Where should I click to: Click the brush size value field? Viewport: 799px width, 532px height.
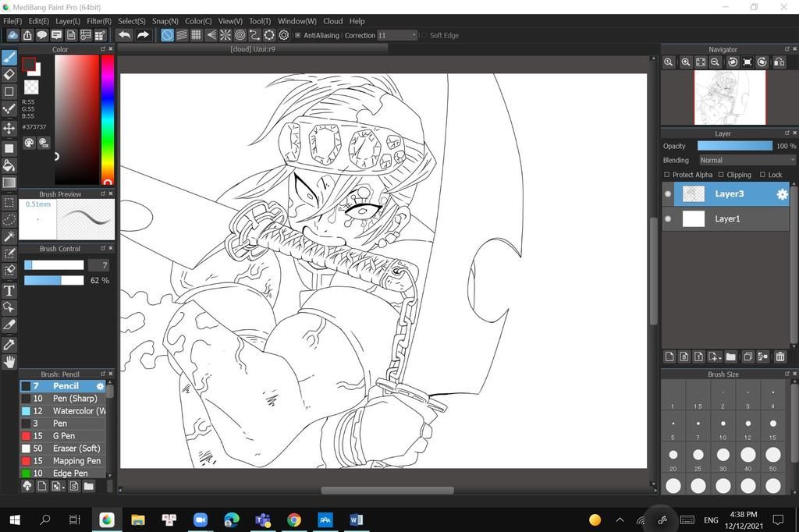tap(99, 265)
